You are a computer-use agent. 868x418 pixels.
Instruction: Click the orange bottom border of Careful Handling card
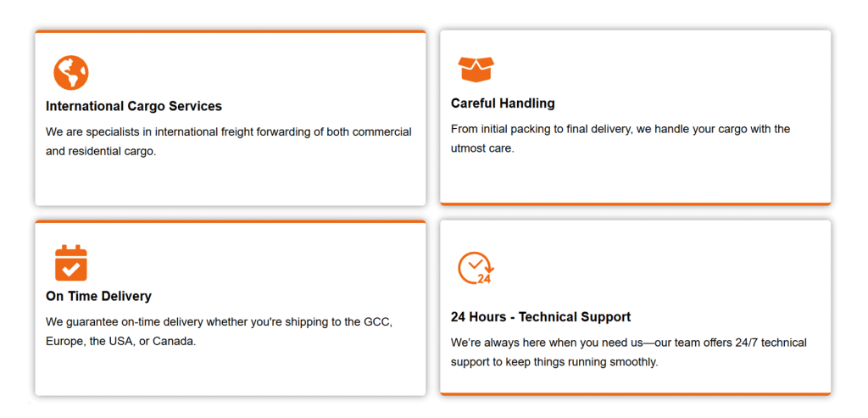(635, 203)
